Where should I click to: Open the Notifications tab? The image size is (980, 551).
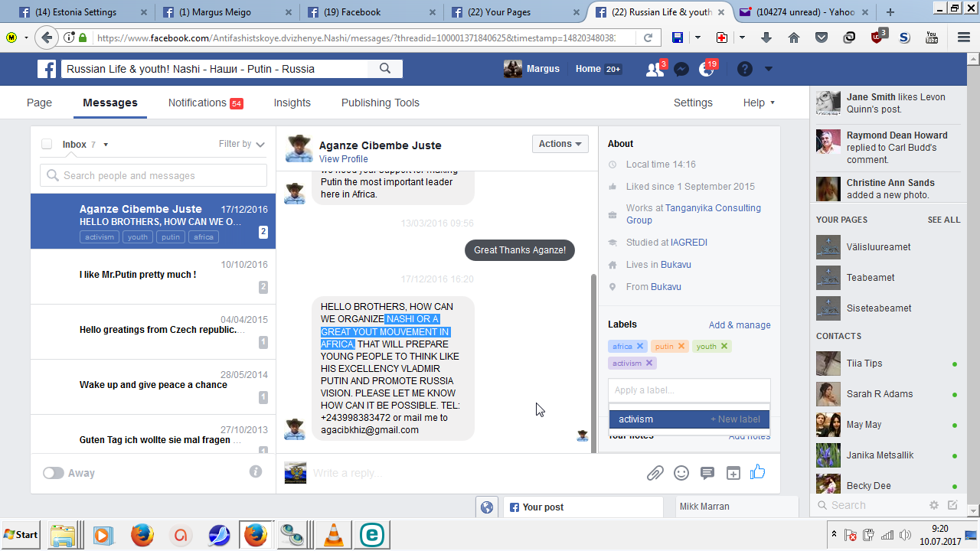pyautogui.click(x=205, y=103)
